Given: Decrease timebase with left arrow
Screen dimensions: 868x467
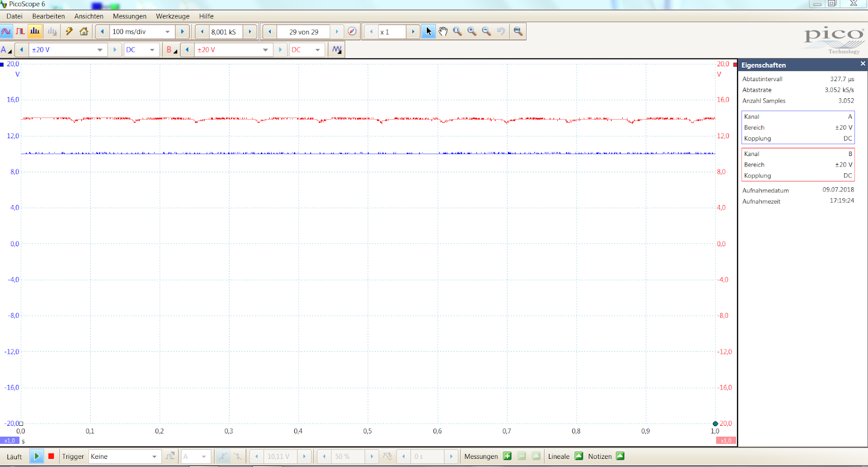Looking at the screenshot, I should (102, 32).
